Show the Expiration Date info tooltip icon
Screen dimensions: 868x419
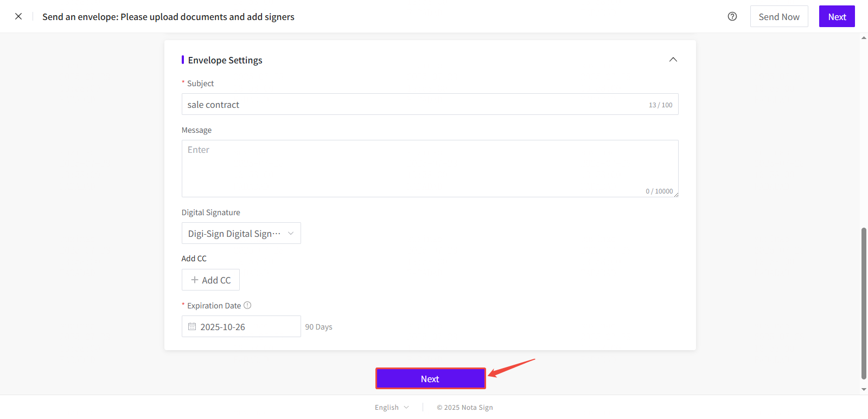(x=247, y=305)
